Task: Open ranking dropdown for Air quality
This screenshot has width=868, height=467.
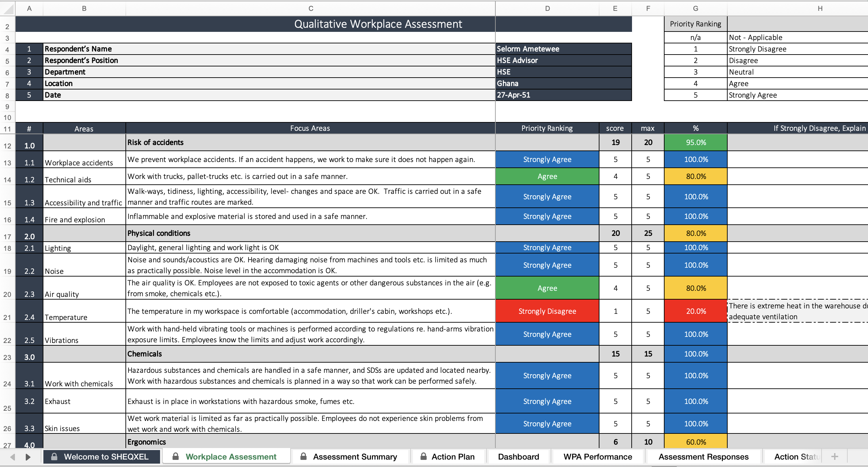Action: click(x=547, y=288)
